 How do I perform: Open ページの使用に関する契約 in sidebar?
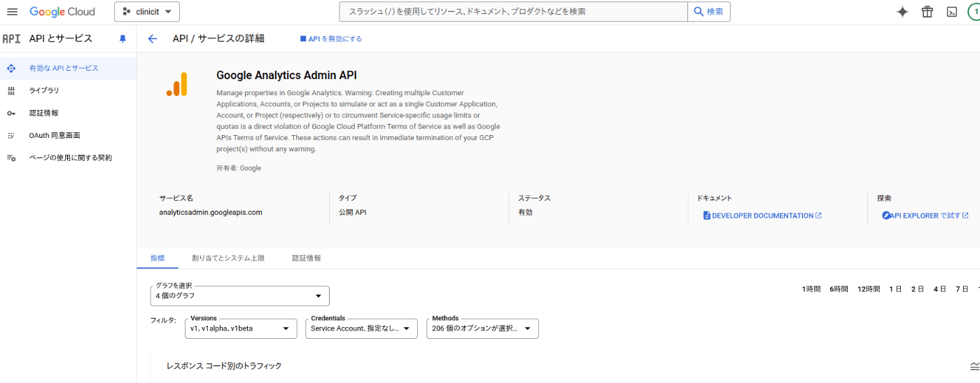[x=68, y=158]
